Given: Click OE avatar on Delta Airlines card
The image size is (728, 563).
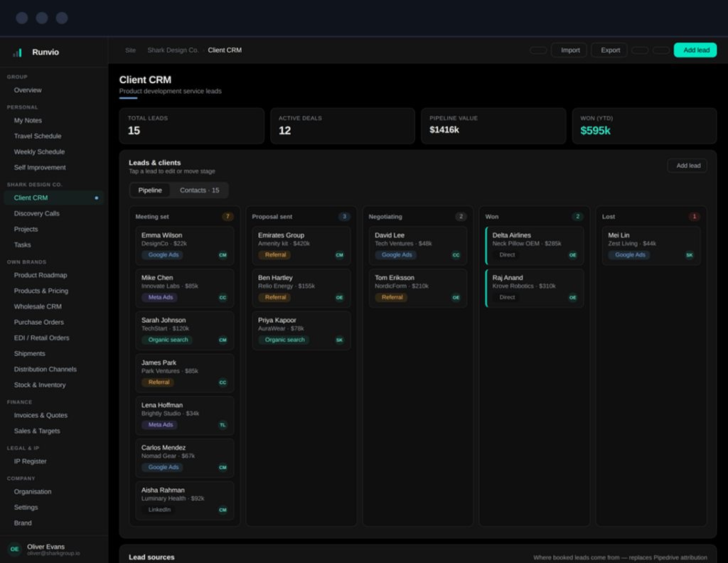Looking at the screenshot, I should (573, 254).
